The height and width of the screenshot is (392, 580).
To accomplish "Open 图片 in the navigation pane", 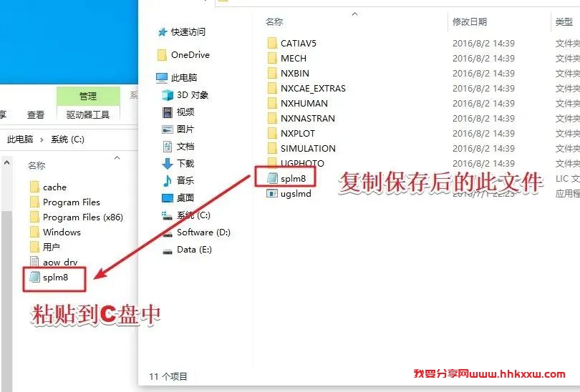I will 185,129.
